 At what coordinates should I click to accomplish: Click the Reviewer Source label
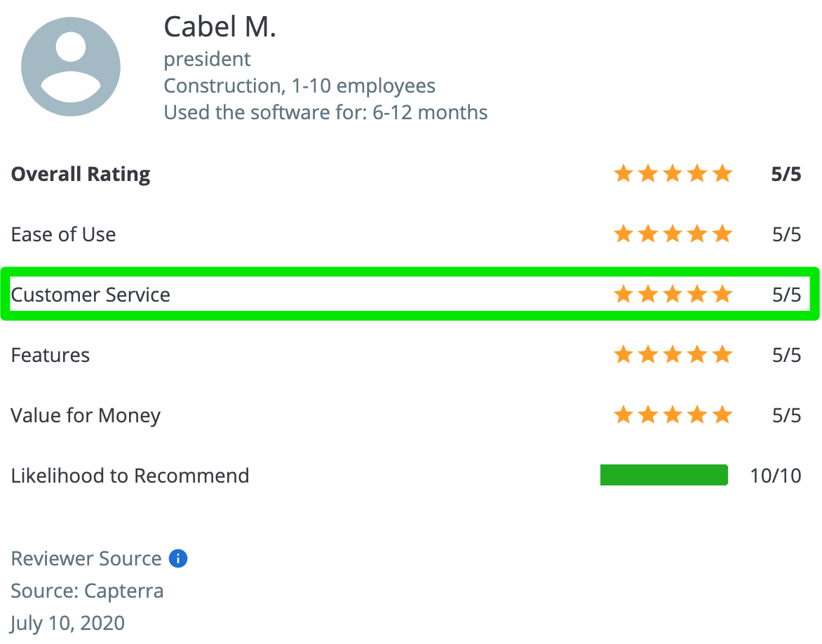pyautogui.click(x=86, y=558)
